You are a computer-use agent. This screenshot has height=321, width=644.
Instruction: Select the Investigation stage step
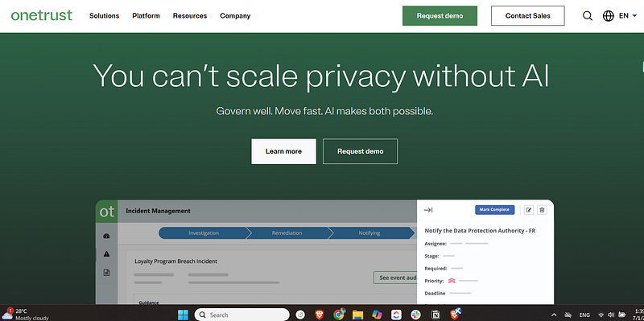pyautogui.click(x=204, y=233)
